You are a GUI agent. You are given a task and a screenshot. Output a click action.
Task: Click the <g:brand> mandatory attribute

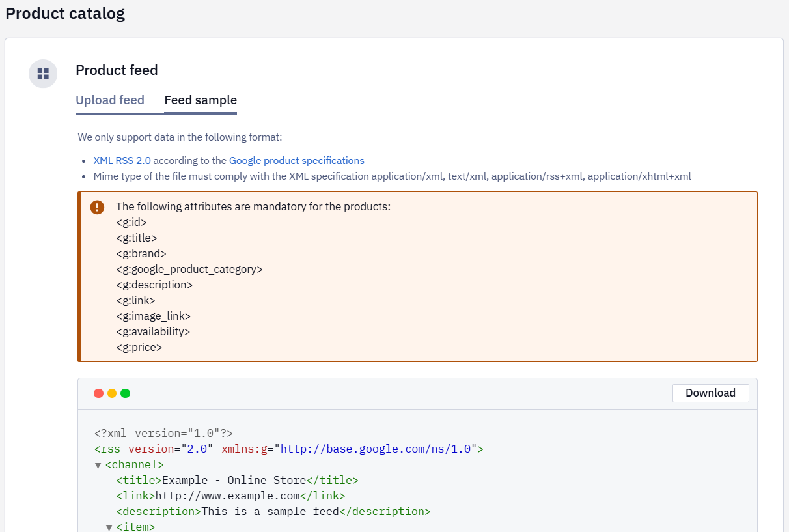tap(141, 253)
